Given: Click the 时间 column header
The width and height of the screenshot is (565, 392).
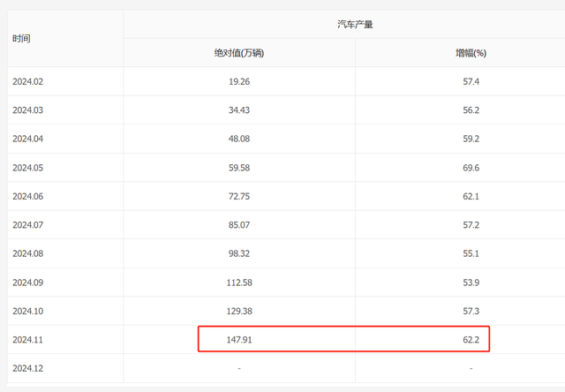Looking at the screenshot, I should click(22, 39).
